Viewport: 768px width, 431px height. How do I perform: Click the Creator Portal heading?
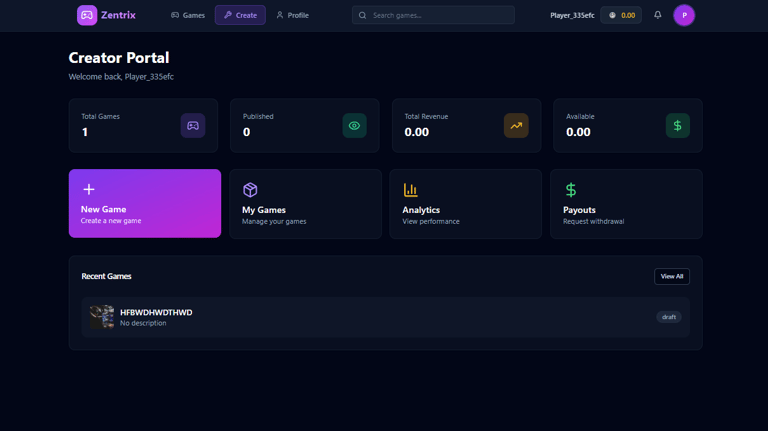pyautogui.click(x=119, y=58)
